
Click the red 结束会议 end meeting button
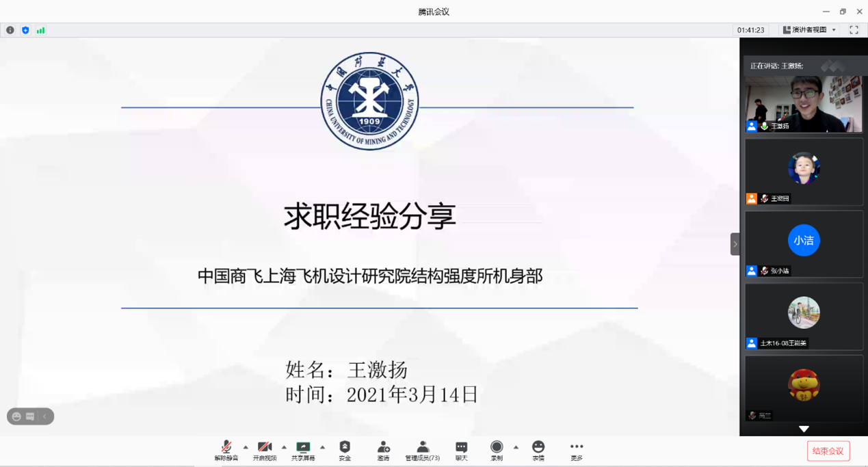(828, 451)
